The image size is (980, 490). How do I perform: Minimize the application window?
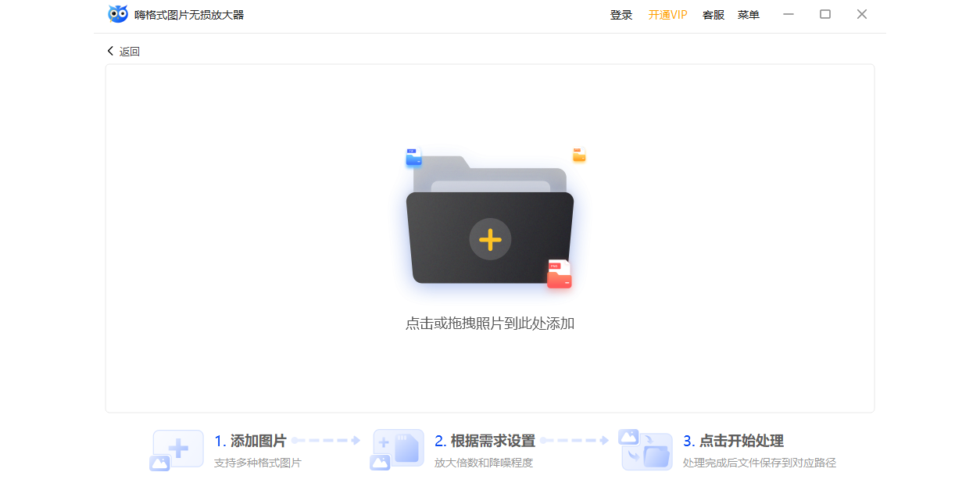[789, 14]
